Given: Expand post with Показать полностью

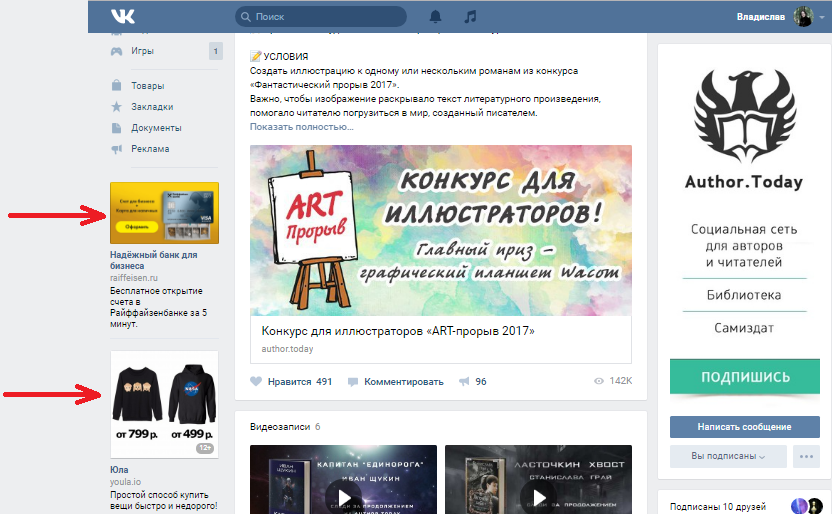Looking at the screenshot, I should [301, 127].
